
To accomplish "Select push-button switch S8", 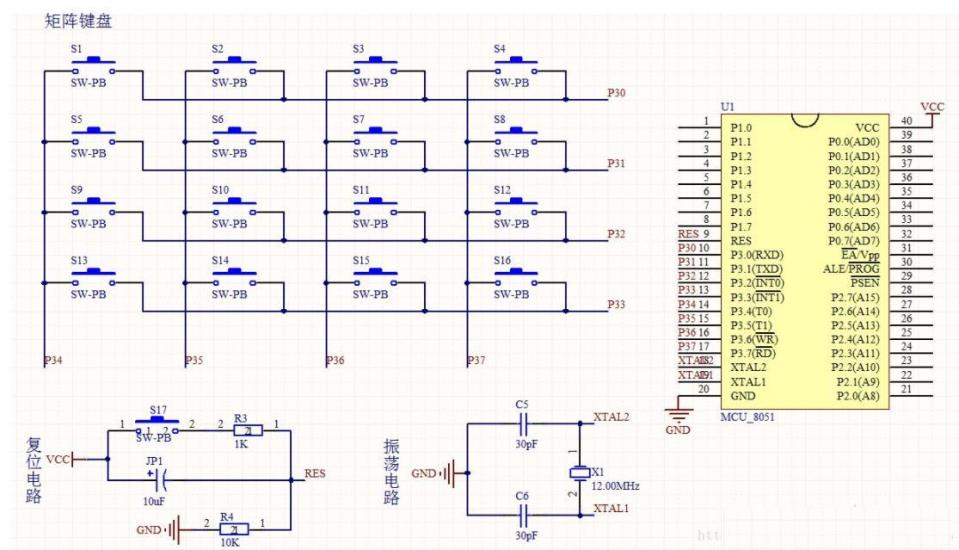I will pos(516,137).
